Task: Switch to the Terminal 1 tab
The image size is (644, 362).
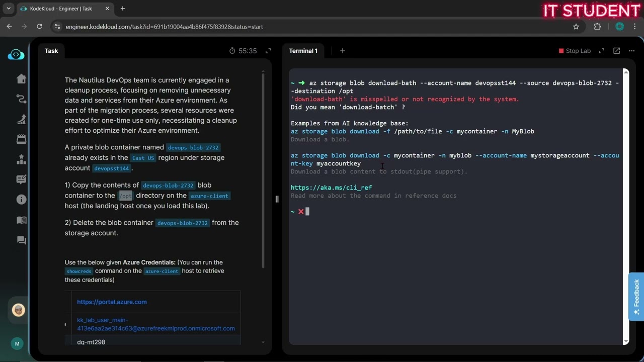Action: (303, 51)
